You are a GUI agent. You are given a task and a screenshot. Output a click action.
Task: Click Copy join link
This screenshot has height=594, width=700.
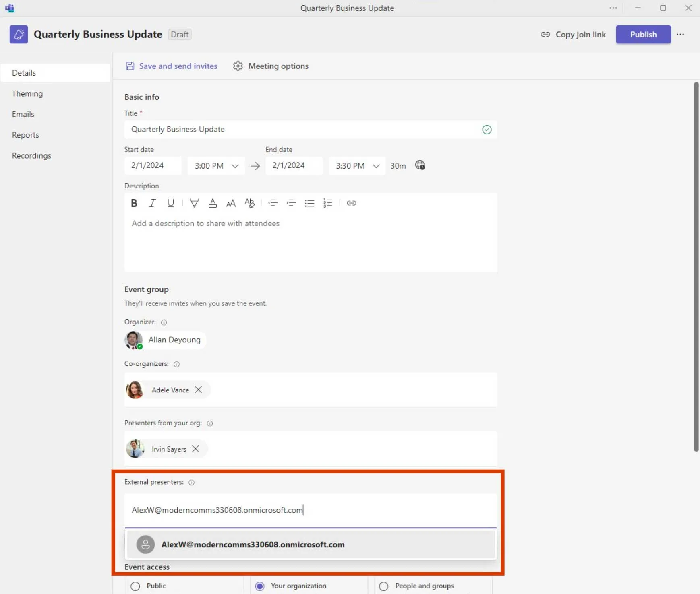(x=573, y=35)
